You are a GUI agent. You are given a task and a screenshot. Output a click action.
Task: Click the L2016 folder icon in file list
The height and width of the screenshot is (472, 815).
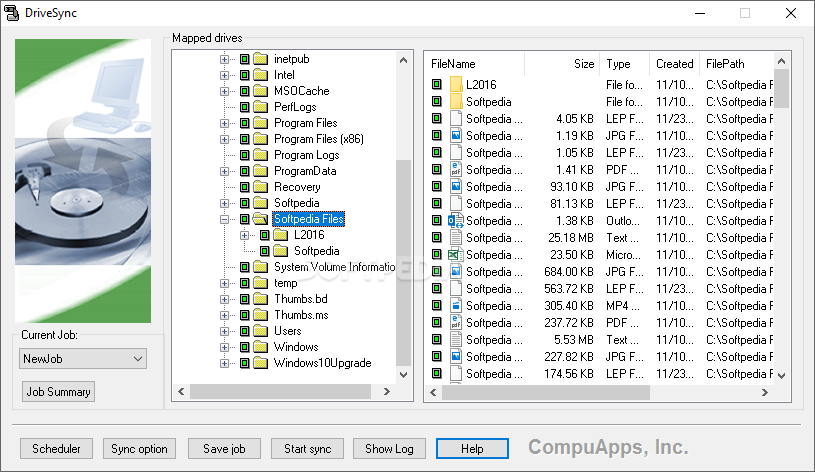click(x=456, y=84)
